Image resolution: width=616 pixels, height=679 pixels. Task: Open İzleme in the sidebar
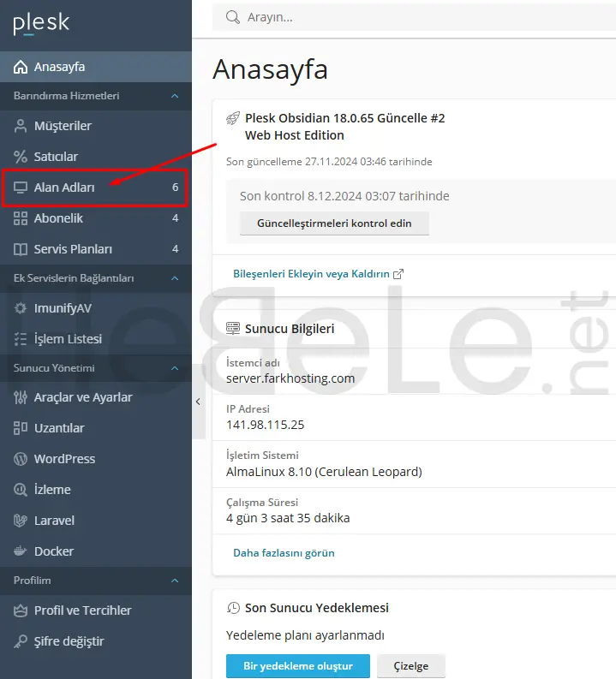point(96,489)
